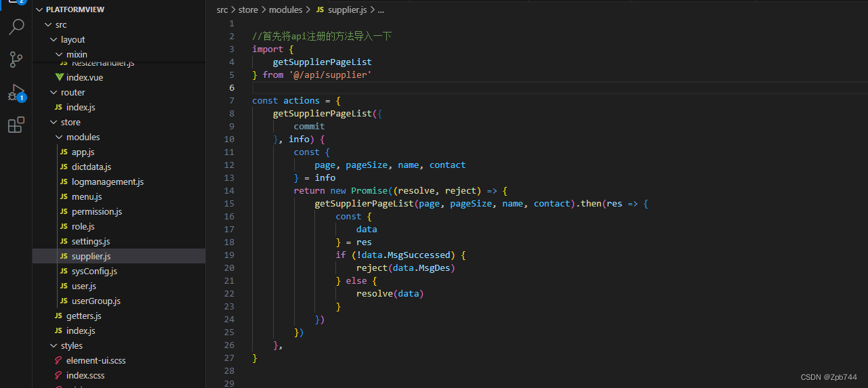Click the Vue icon beside index.vue
868x388 pixels.
point(60,77)
